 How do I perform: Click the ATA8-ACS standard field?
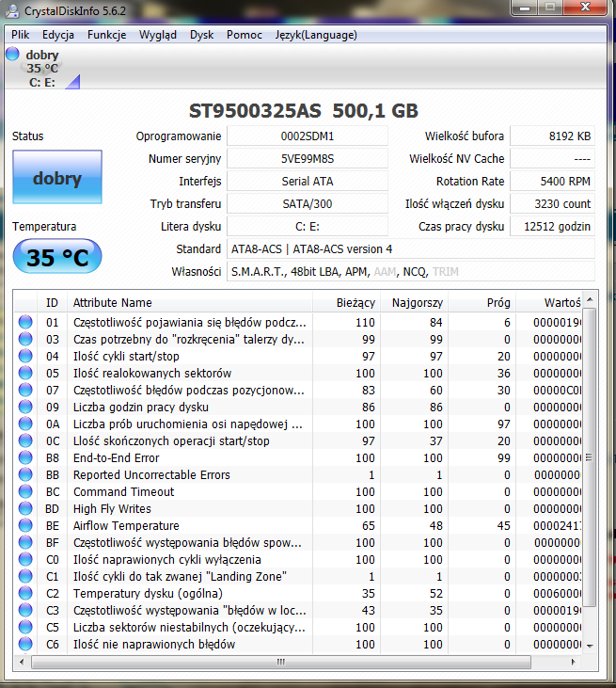[411, 248]
